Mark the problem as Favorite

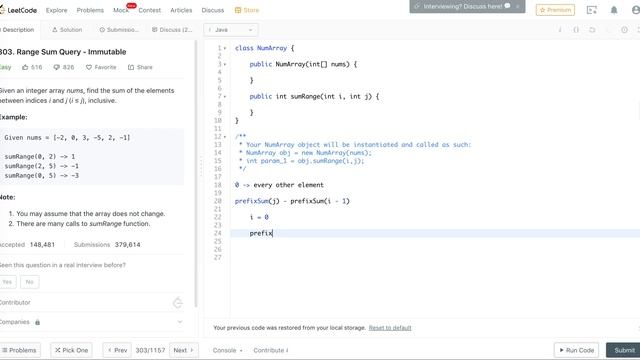[101, 67]
